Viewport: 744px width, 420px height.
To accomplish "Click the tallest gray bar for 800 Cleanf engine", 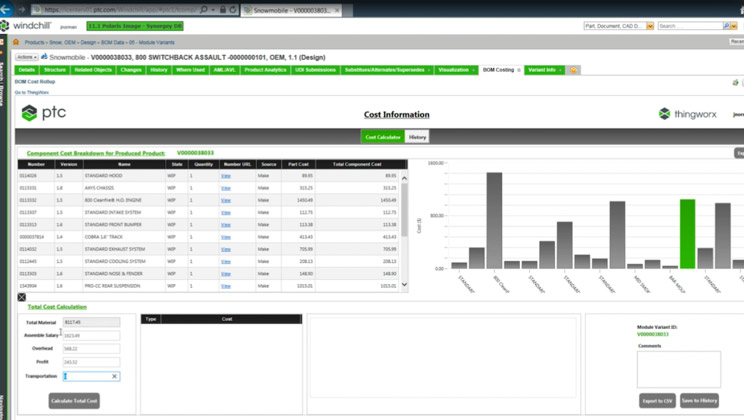I will [494, 221].
